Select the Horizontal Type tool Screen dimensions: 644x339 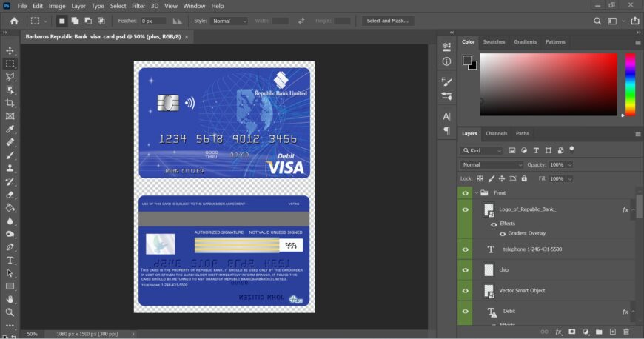pyautogui.click(x=10, y=260)
